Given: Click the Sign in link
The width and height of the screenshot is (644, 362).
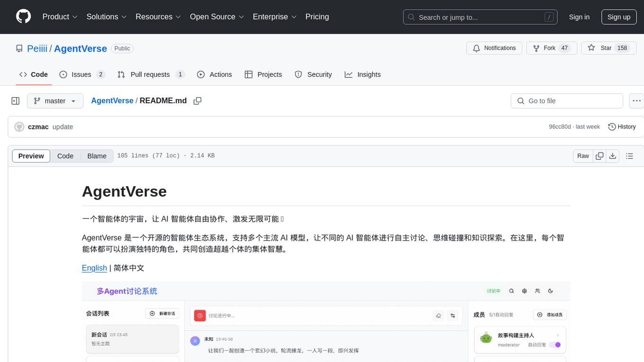Looking at the screenshot, I should [x=579, y=17].
